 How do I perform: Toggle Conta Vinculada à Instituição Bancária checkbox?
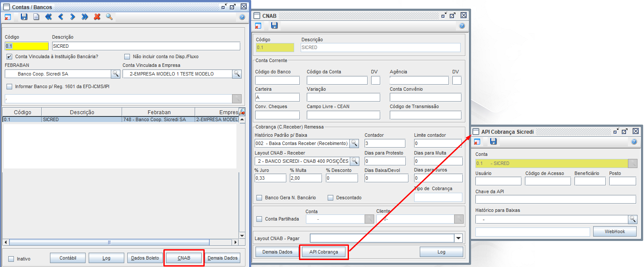pyautogui.click(x=9, y=56)
